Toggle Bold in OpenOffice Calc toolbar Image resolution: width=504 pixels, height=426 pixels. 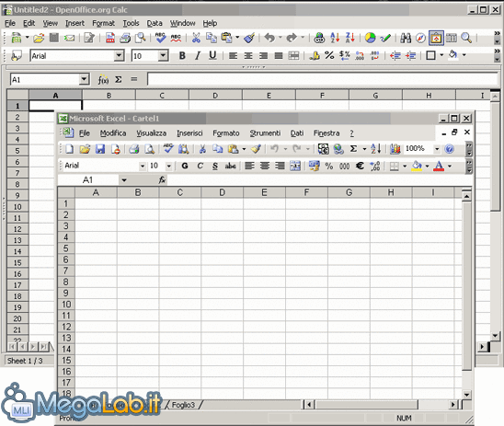pos(182,55)
